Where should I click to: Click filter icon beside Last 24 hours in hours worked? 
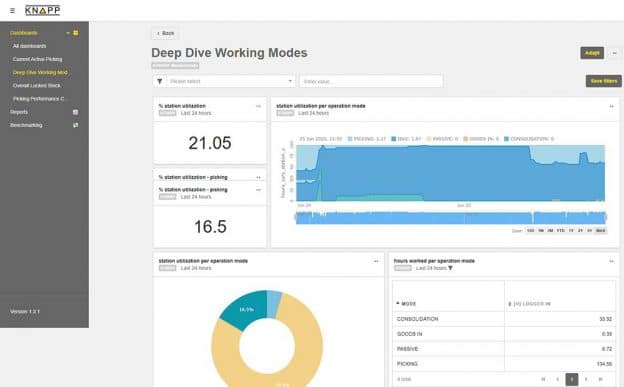(x=450, y=268)
